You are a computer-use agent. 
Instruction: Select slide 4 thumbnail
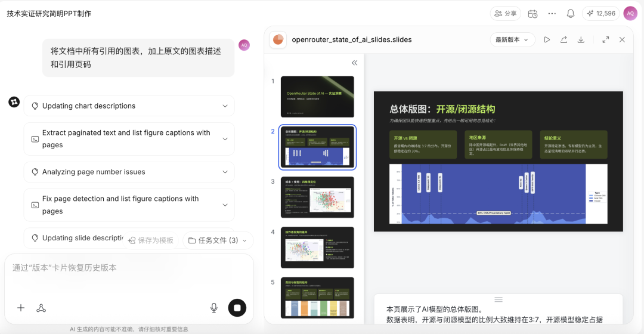[x=317, y=248]
